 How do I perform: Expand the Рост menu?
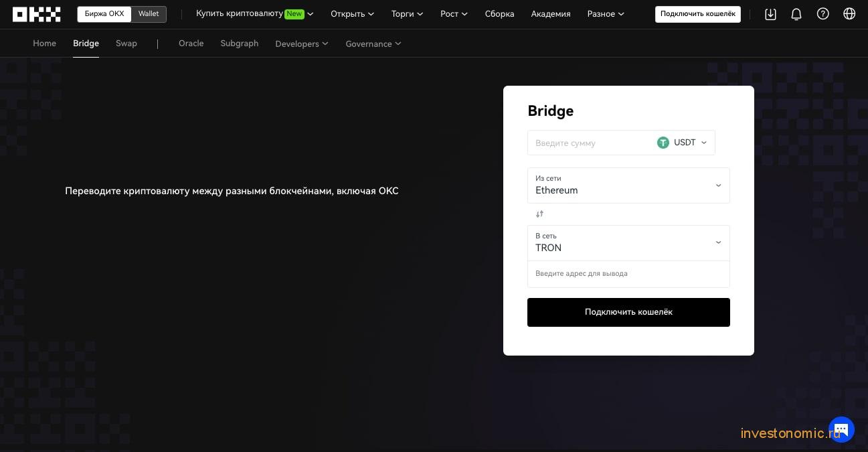click(454, 14)
